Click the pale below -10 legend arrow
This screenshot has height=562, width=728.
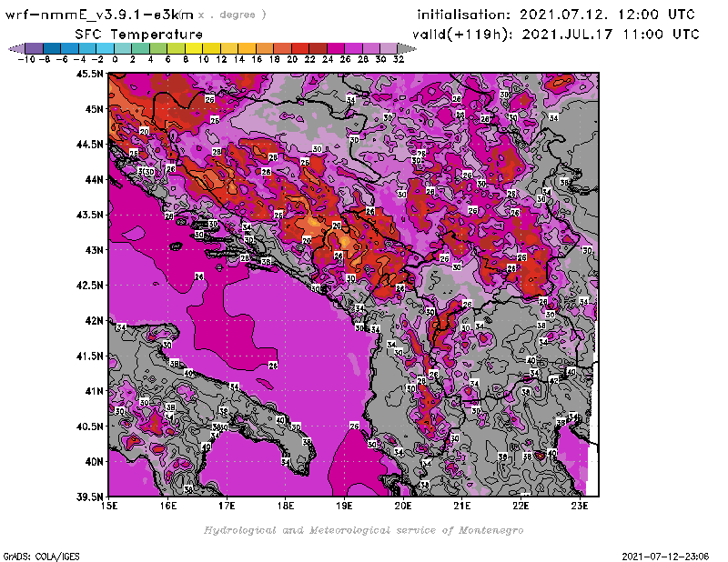point(16,48)
